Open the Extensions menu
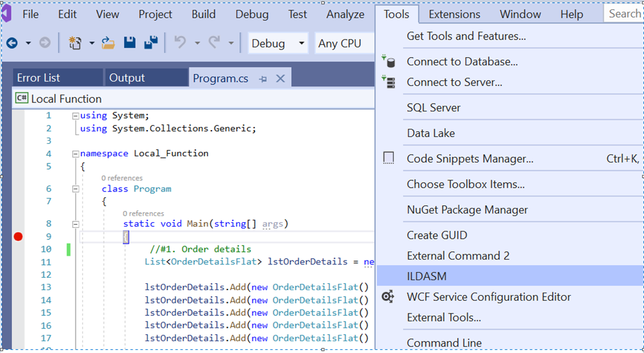Screen dimensions: 644x353 point(455,14)
